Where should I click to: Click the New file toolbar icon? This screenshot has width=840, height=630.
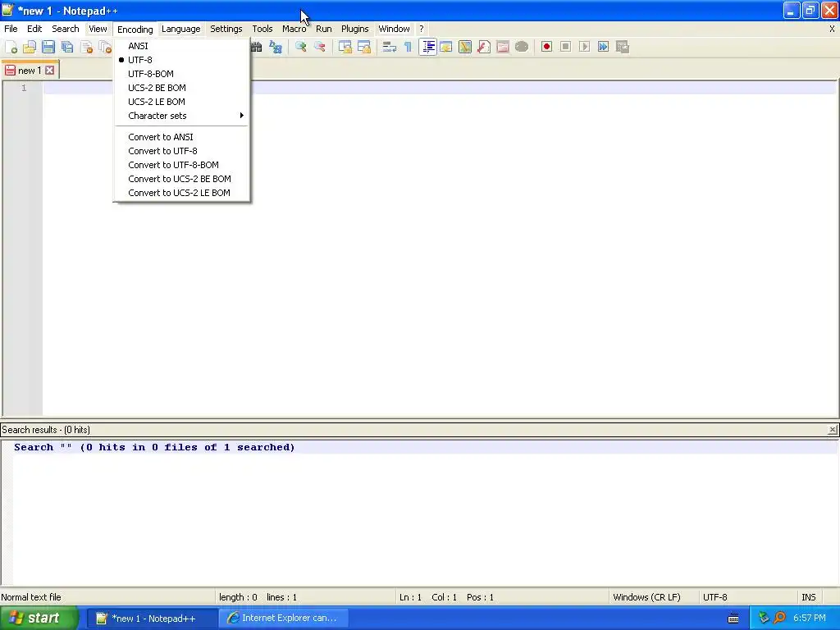point(11,47)
